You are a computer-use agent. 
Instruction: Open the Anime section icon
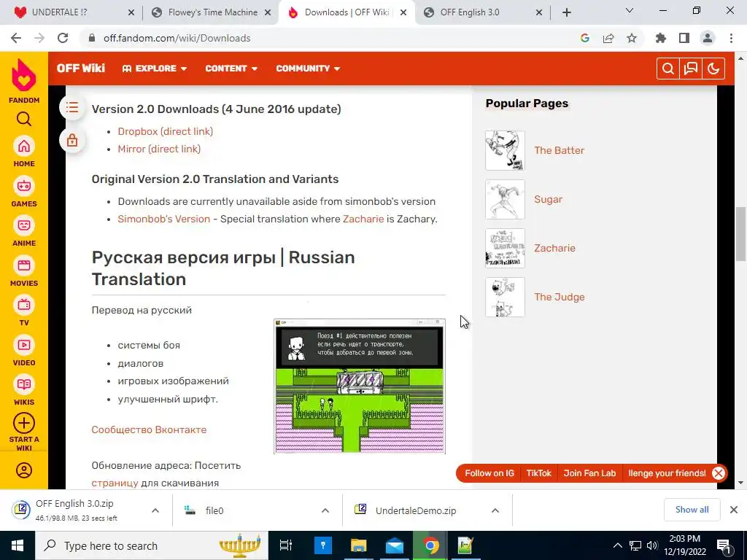click(x=24, y=226)
